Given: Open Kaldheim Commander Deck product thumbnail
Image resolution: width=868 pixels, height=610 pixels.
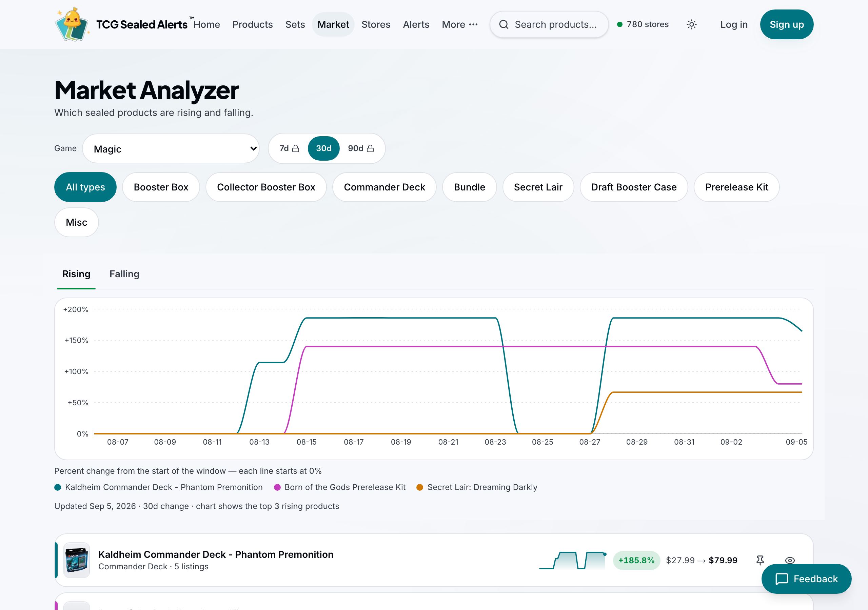Looking at the screenshot, I should [76, 560].
